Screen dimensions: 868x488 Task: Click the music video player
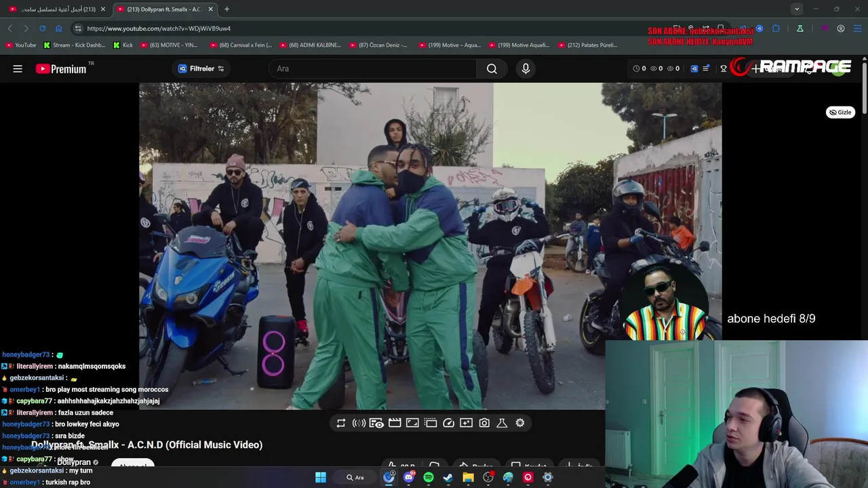tap(431, 246)
